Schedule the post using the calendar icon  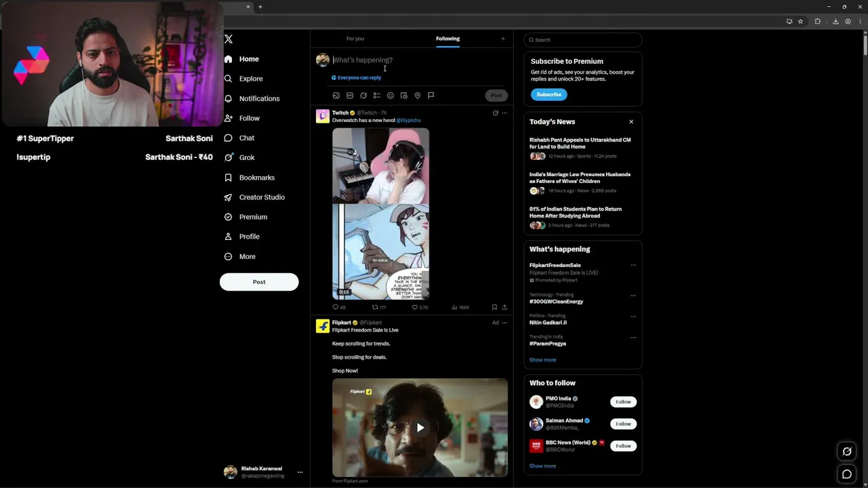pyautogui.click(x=403, y=96)
